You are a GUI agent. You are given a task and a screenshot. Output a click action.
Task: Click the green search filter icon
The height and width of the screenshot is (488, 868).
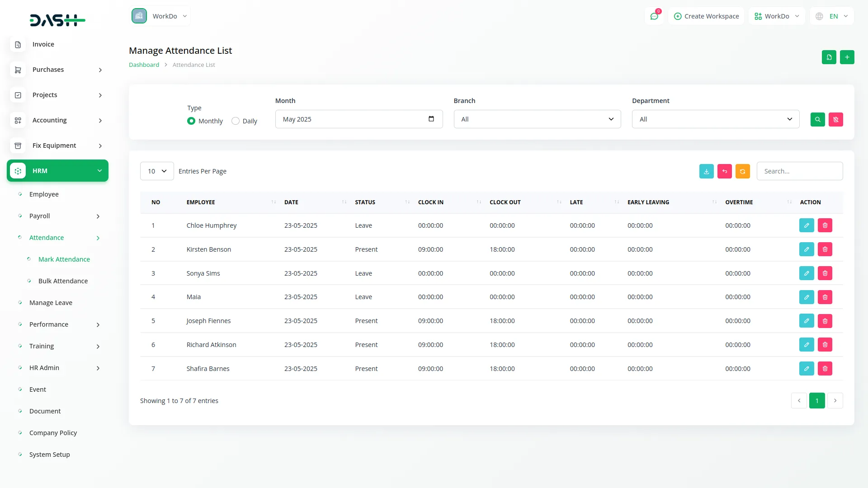pos(817,119)
